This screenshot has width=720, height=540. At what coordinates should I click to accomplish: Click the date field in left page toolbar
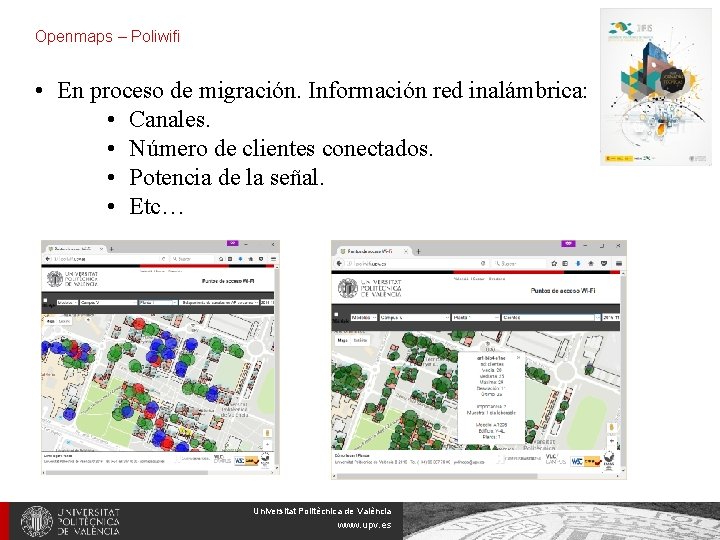point(267,303)
